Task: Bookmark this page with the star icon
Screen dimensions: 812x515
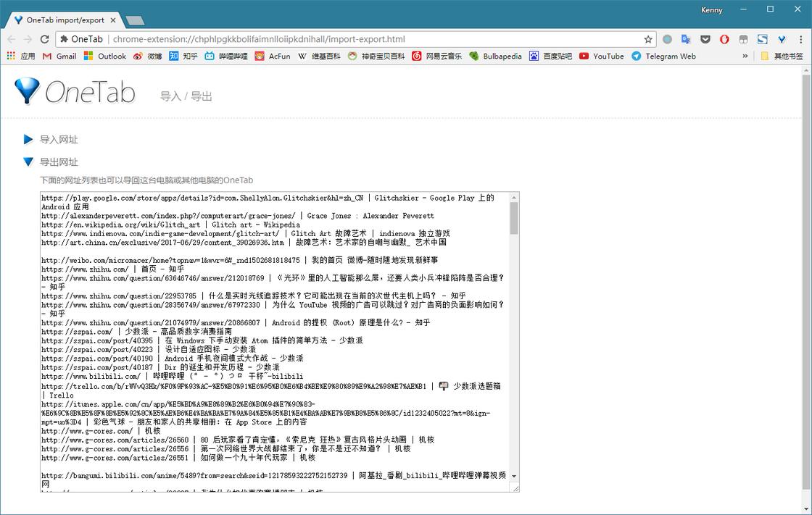Action: [x=648, y=39]
